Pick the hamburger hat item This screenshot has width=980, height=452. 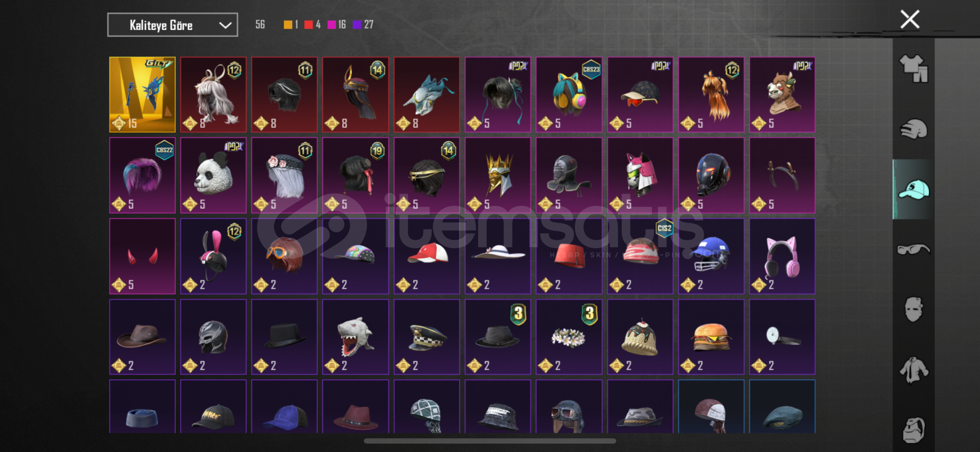click(x=711, y=336)
